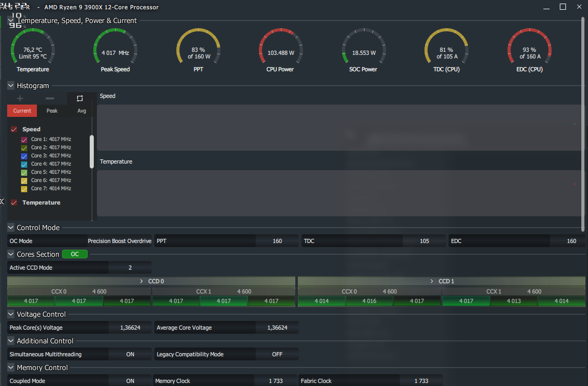
Task: Expand the CCD 0 chevron
Action: (x=141, y=281)
